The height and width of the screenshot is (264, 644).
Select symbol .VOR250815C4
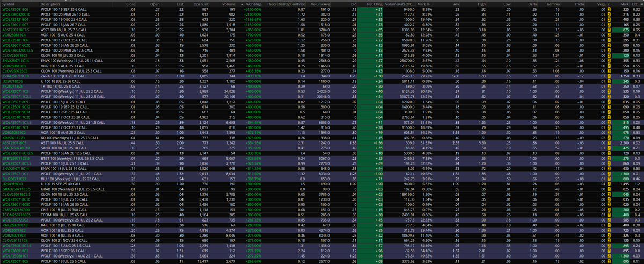(x=13, y=34)
